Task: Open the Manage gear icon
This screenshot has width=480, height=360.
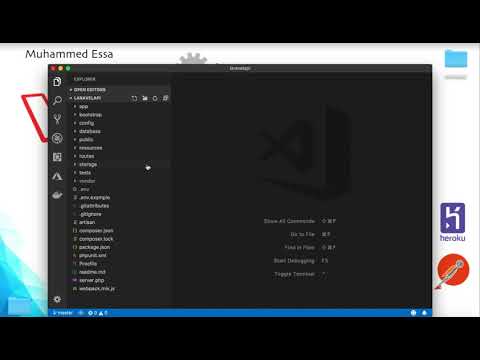Action: [57, 299]
